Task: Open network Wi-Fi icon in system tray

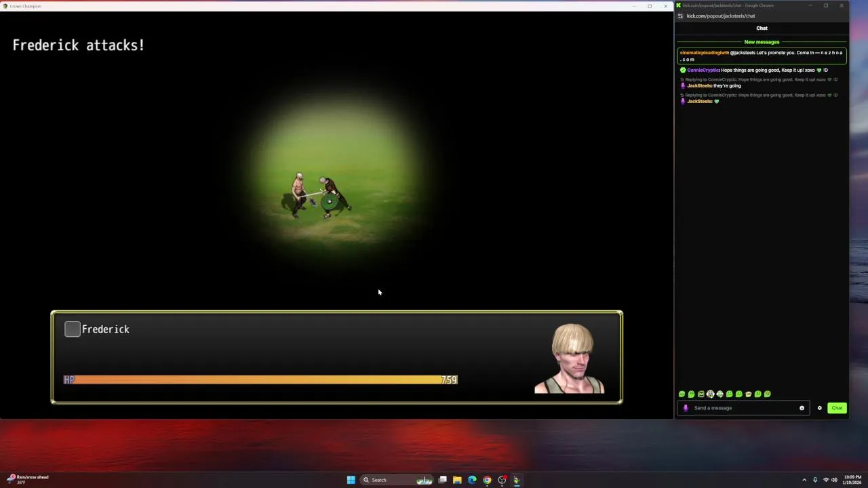Action: [826, 480]
